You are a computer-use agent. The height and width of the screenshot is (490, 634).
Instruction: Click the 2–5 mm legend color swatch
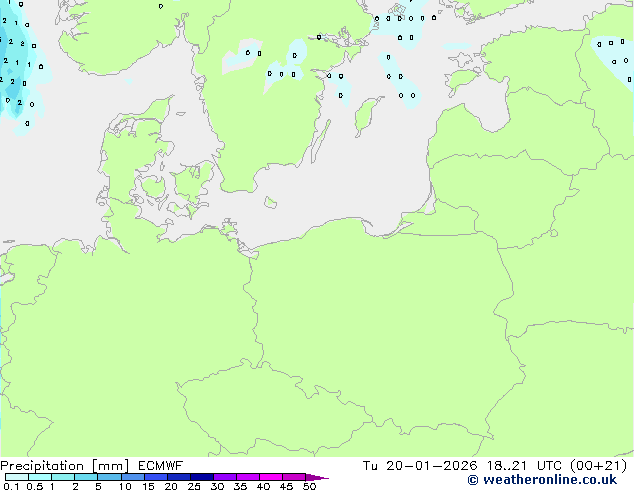pos(86,477)
